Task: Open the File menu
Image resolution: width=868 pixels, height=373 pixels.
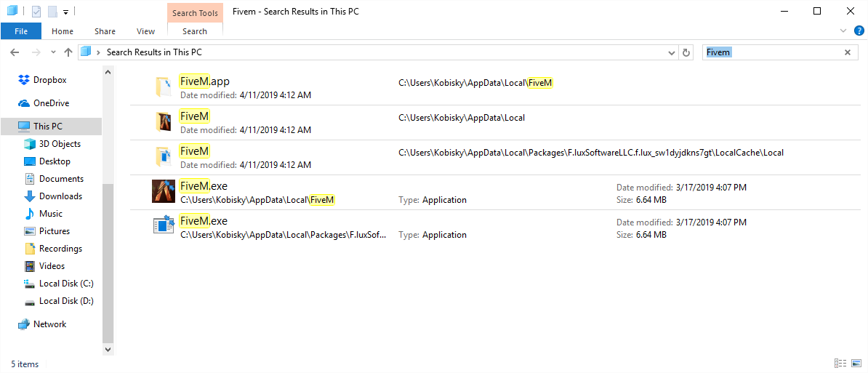Action: (x=21, y=31)
